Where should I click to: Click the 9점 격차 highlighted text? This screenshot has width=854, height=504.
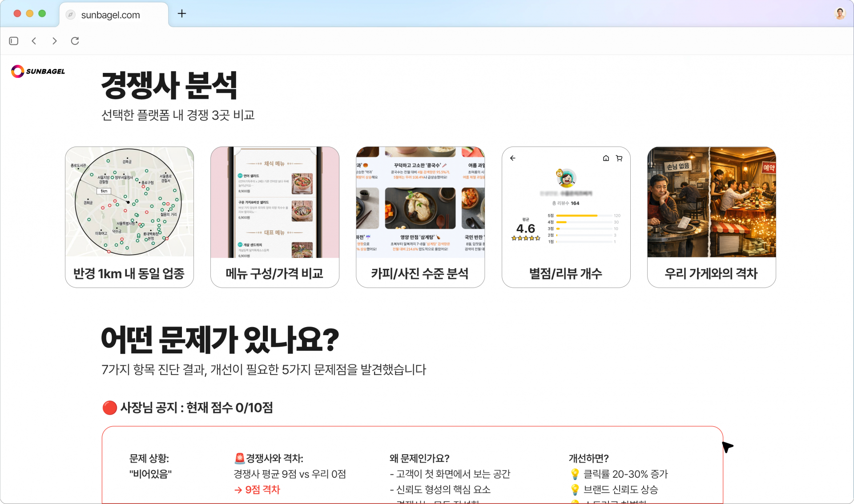pos(262,489)
